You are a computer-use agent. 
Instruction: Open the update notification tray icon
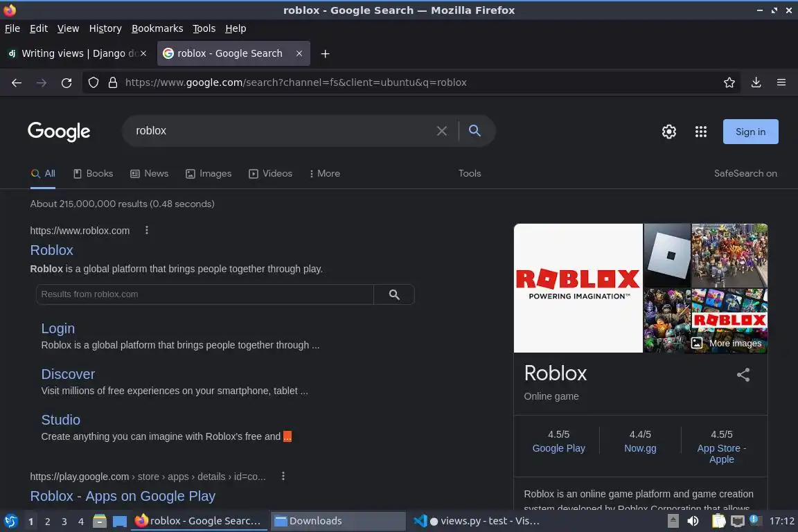755,520
